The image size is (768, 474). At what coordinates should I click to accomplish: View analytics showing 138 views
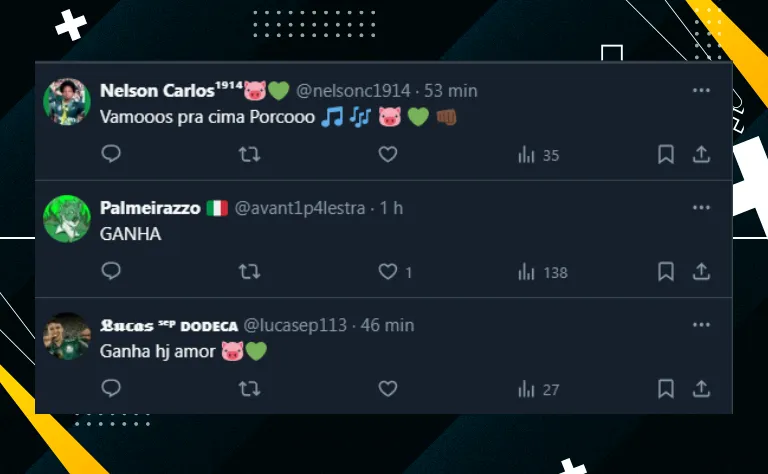(x=543, y=272)
